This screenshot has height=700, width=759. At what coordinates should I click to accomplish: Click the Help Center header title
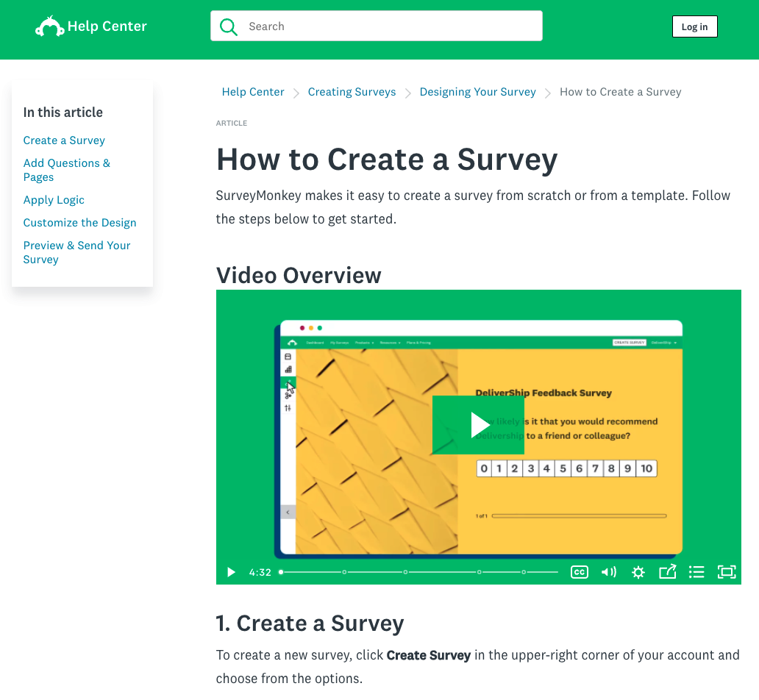(107, 26)
